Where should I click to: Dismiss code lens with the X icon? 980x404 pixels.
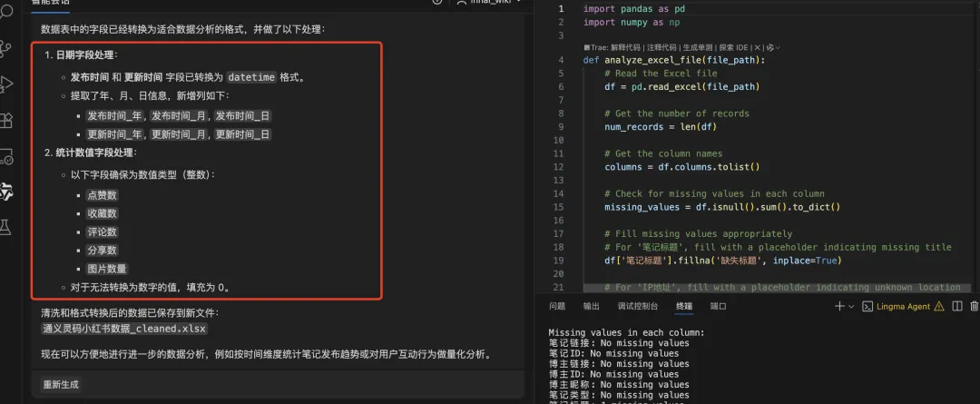click(757, 47)
